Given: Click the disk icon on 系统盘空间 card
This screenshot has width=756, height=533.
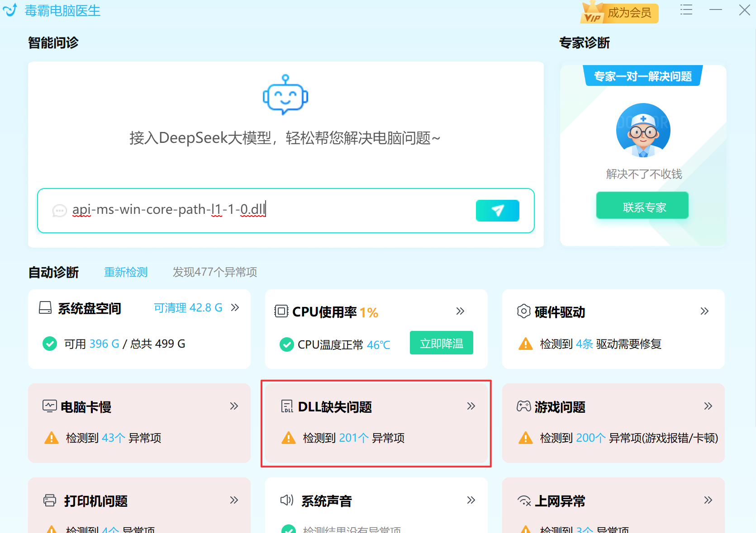Looking at the screenshot, I should pos(44,308).
